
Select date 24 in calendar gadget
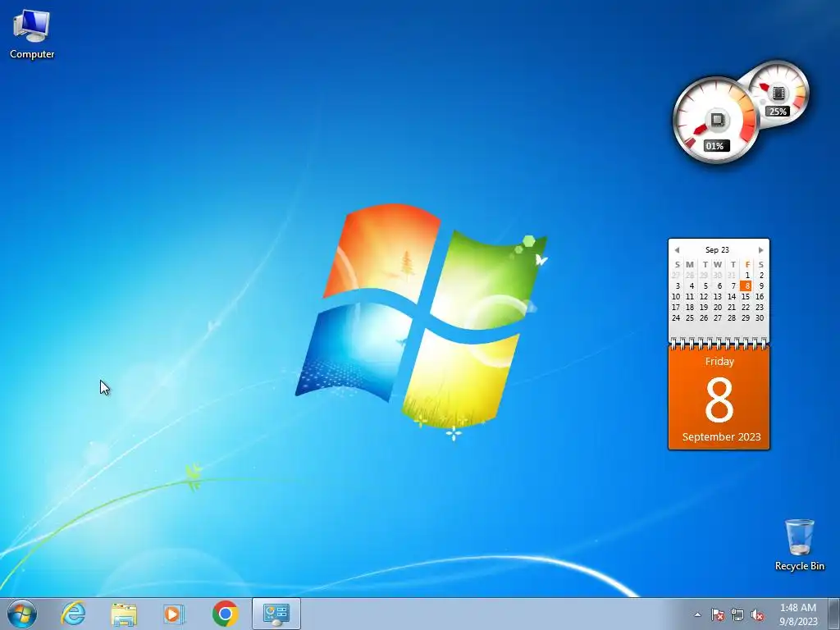676,317
